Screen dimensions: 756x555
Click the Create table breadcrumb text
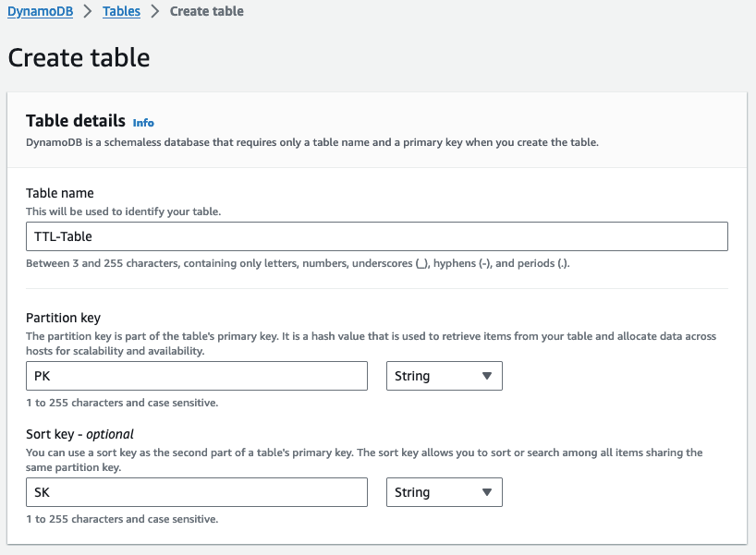click(206, 11)
